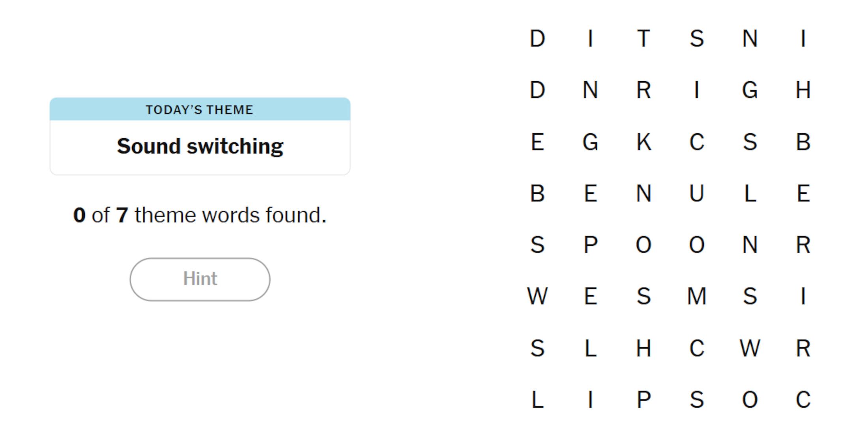This screenshot has width=868, height=434.
Task: Tap the letter U in the grid
Action: point(697,193)
